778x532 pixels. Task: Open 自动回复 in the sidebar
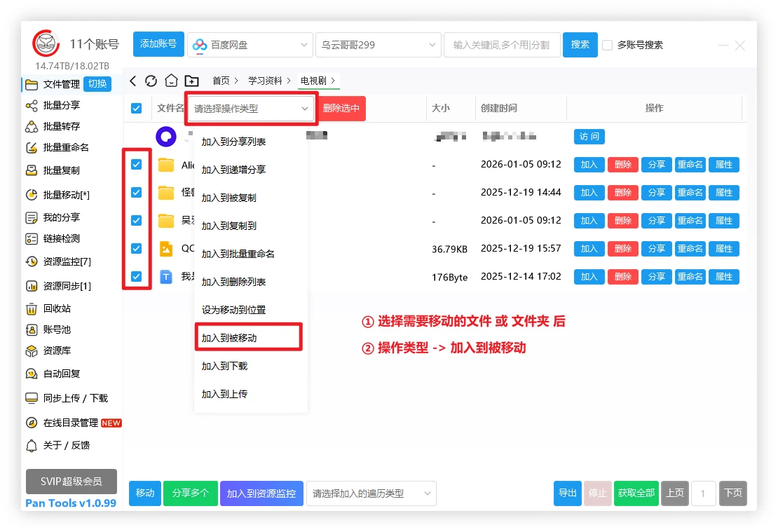[x=61, y=374]
